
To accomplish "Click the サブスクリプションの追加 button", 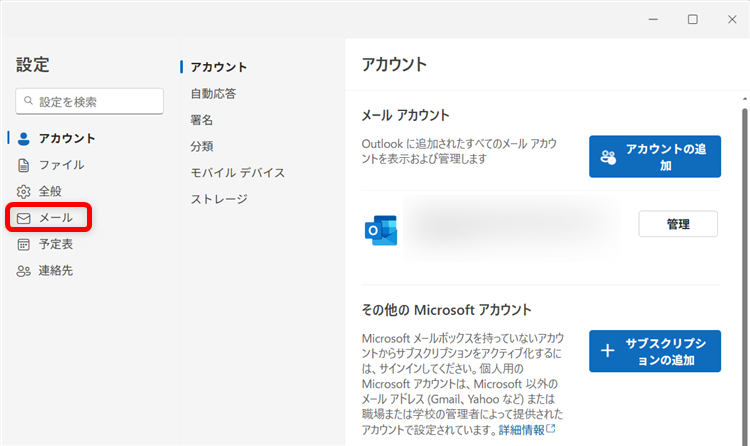I will coord(655,351).
